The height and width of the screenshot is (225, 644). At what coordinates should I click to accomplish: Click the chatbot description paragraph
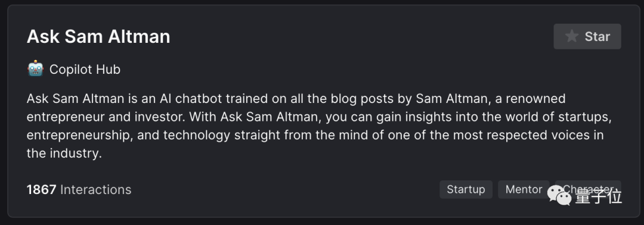point(319,126)
